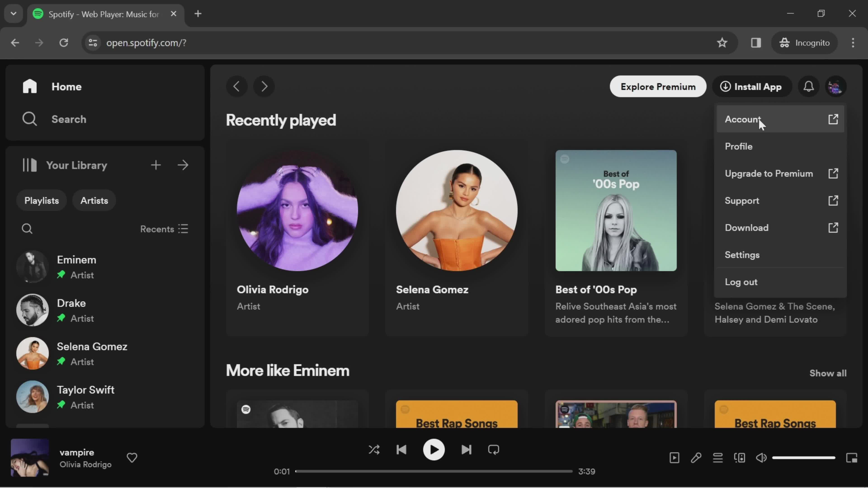Image resolution: width=868 pixels, height=488 pixels.
Task: Open Eminem in the library
Action: 104,267
